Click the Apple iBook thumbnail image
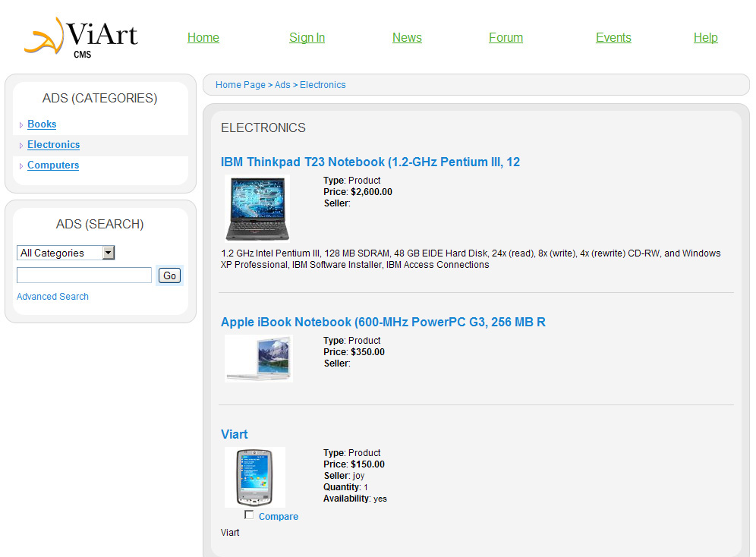Image resolution: width=756 pixels, height=557 pixels. point(258,358)
